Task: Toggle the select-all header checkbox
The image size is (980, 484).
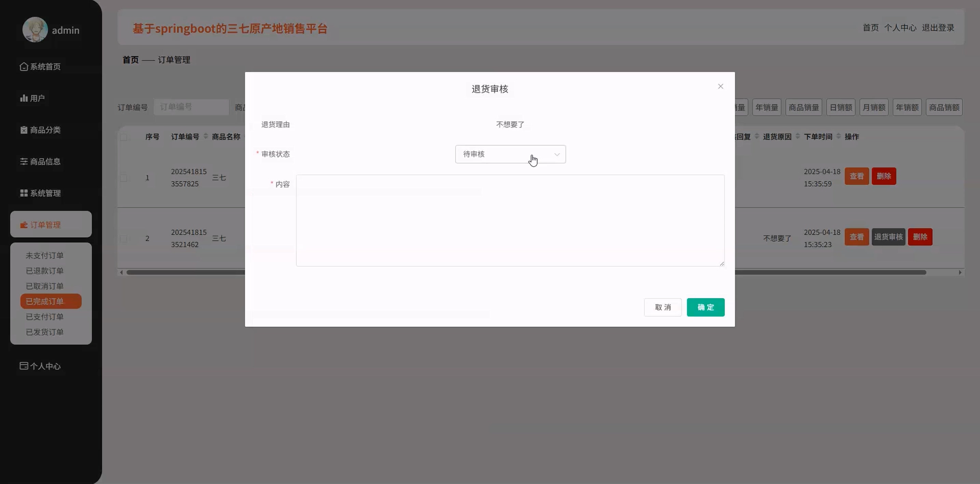Action: pyautogui.click(x=124, y=137)
